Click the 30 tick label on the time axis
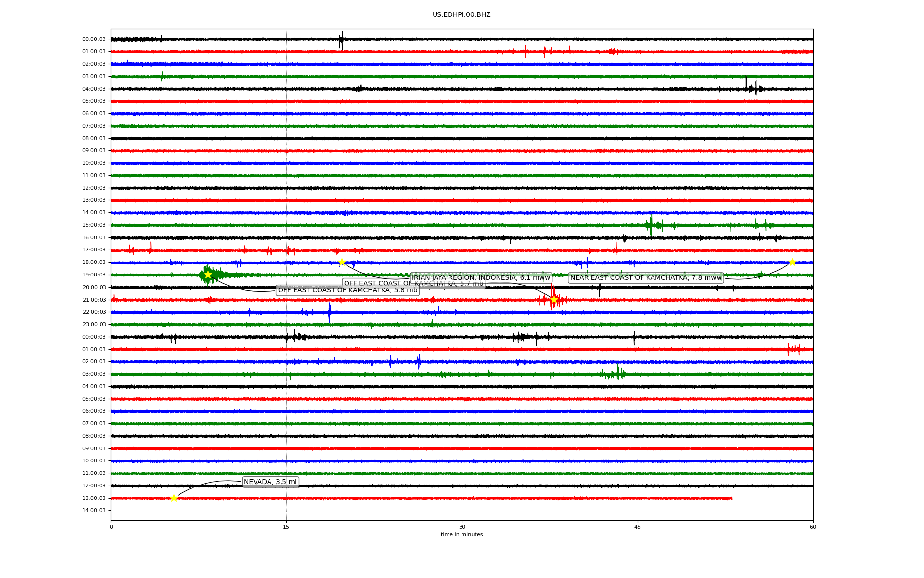Image resolution: width=924 pixels, height=578 pixels. point(462,527)
